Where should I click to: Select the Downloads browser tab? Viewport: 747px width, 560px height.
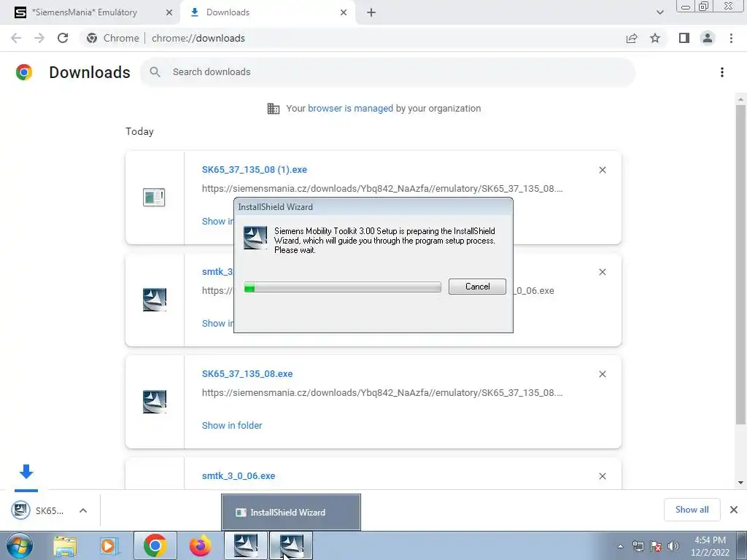(x=268, y=12)
